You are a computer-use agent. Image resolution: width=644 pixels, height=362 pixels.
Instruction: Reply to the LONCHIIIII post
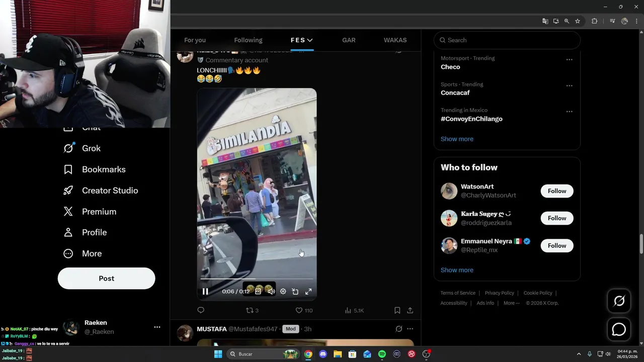point(201,310)
